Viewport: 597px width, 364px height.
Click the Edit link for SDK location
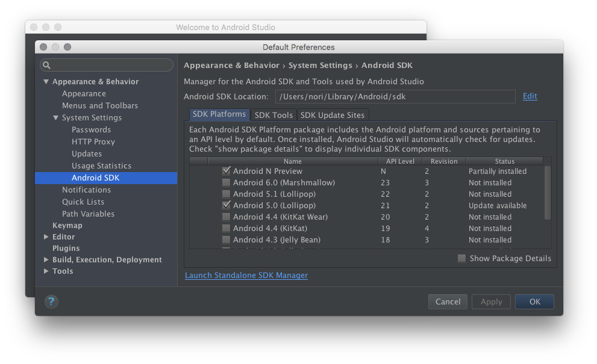pos(530,96)
